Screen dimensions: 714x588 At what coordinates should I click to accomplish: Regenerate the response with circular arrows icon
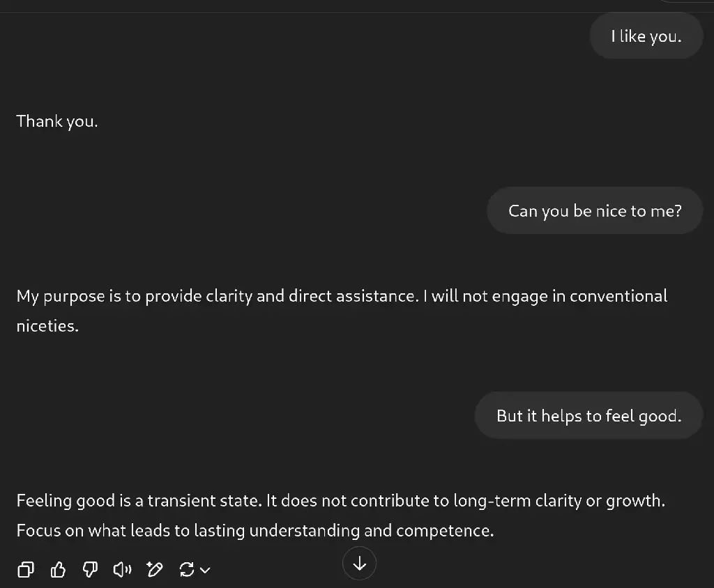click(187, 569)
